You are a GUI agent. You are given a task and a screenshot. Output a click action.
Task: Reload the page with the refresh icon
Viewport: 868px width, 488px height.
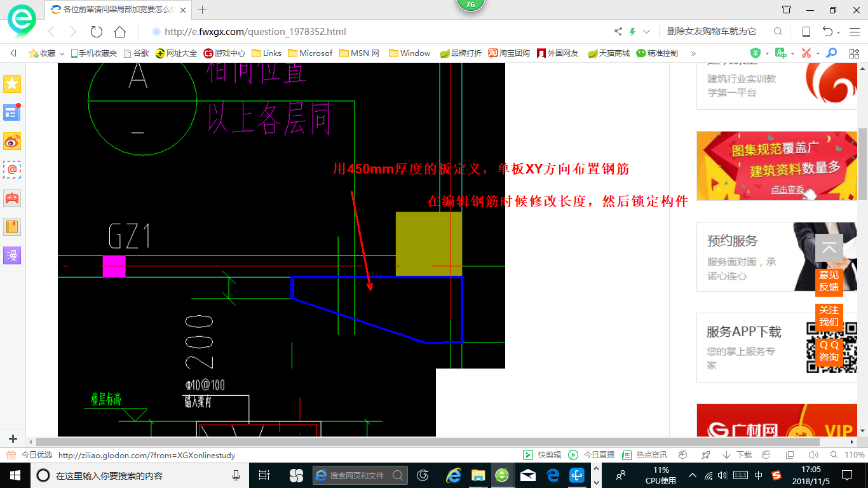click(x=97, y=32)
